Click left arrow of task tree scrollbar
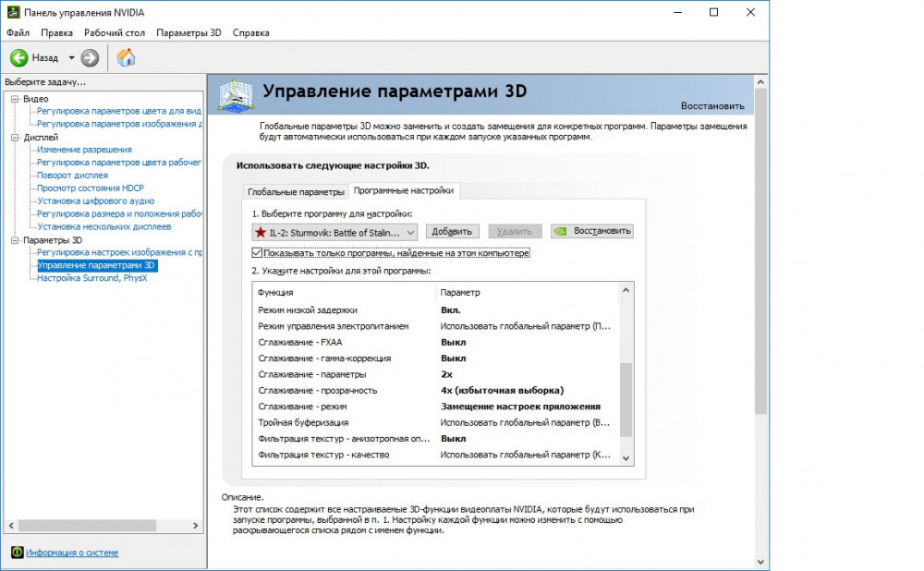This screenshot has width=924, height=571. (11, 525)
